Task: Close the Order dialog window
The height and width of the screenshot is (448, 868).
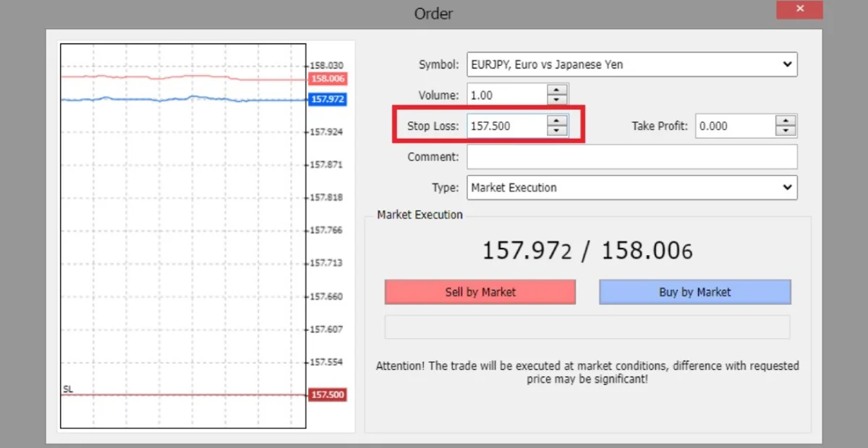Action: point(799,9)
